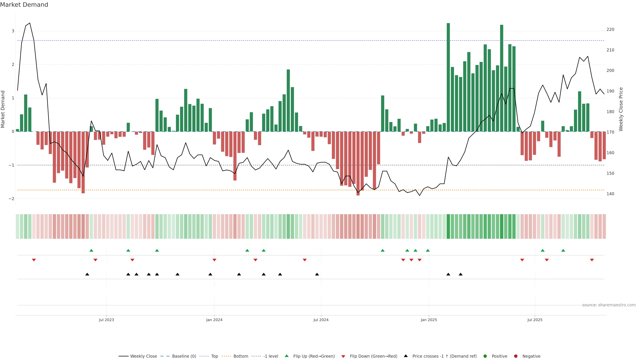Click the Jul 2024 x-axis label
This screenshot has width=644, height=362.
[321, 320]
